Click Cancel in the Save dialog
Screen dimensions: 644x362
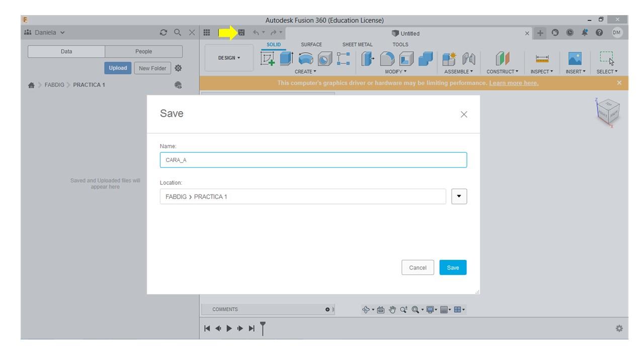click(418, 267)
